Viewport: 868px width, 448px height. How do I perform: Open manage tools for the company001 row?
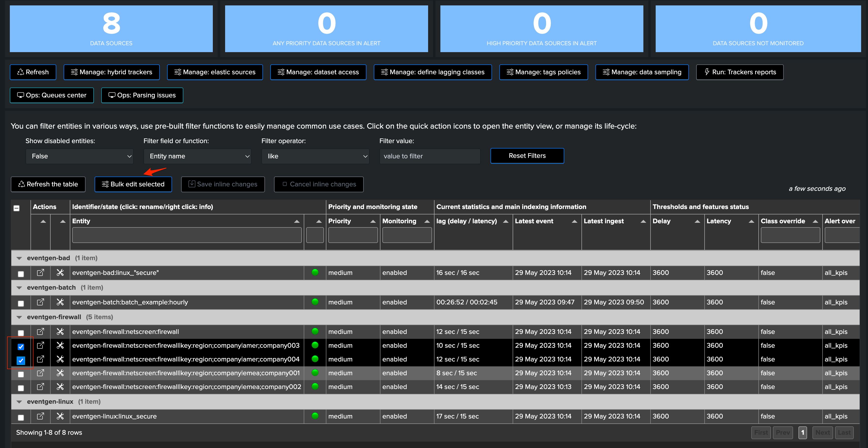click(x=60, y=373)
